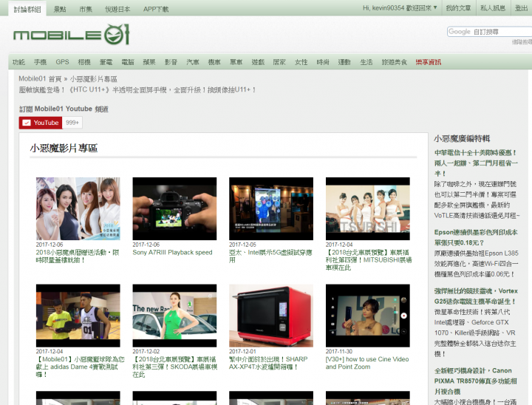The image size is (532, 405).
Task: Open the 旅遊美食 category menu
Action: click(x=395, y=62)
